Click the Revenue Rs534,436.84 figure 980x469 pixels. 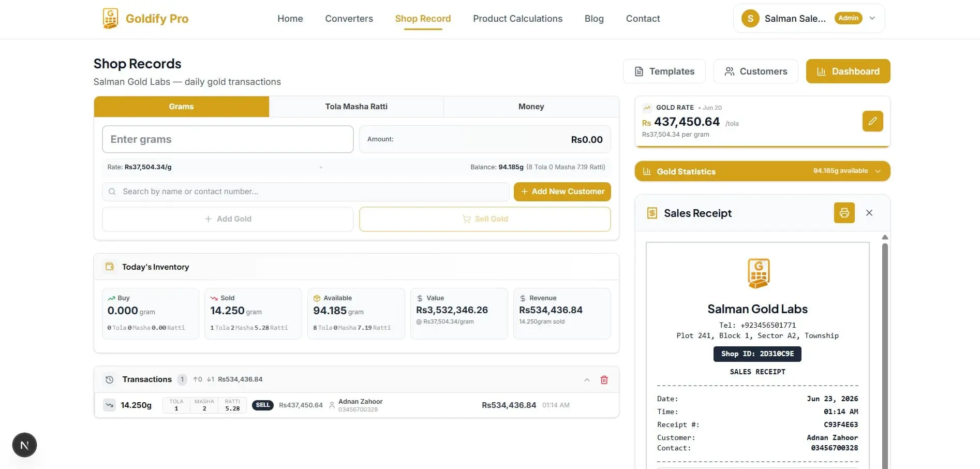tap(551, 310)
